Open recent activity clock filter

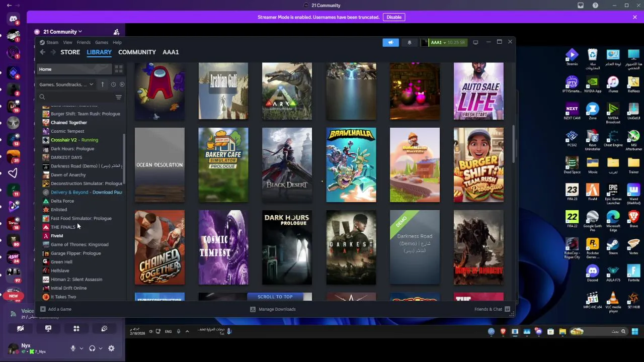tap(113, 84)
